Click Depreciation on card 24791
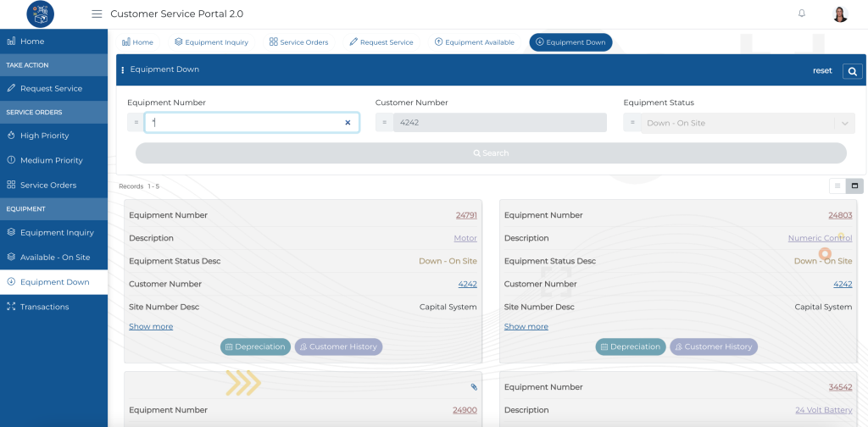Image resolution: width=868 pixels, height=427 pixels. [255, 347]
